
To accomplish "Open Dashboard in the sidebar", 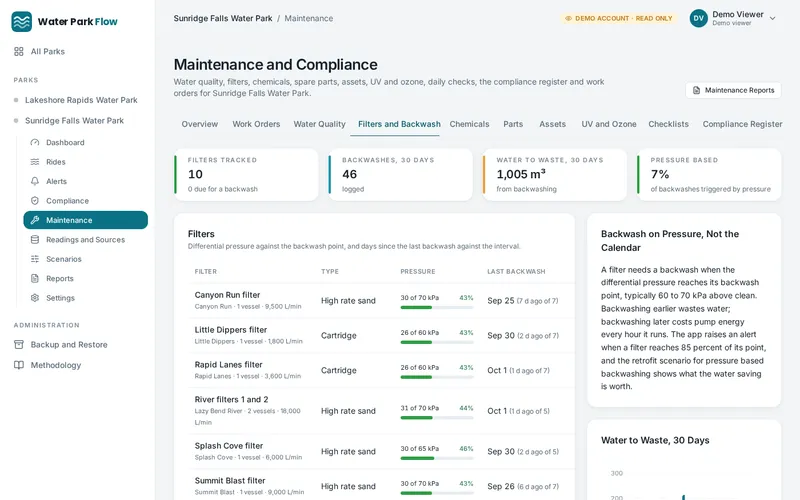I will point(65,142).
